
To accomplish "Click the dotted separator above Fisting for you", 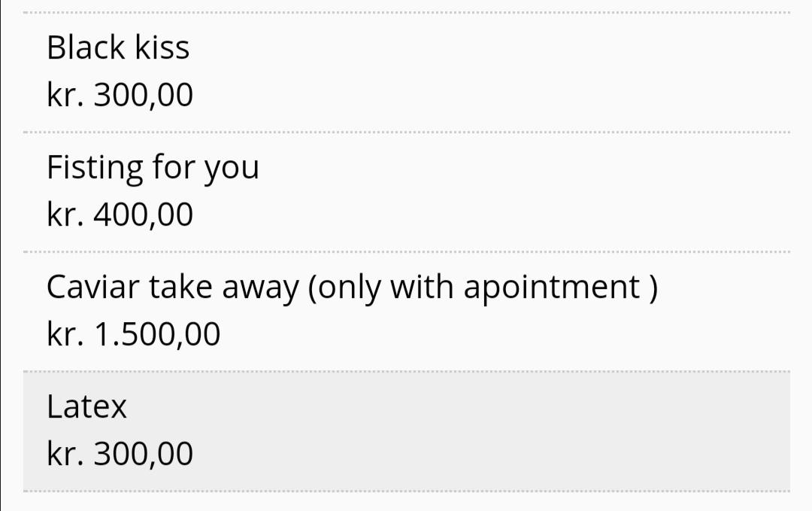I will point(406,132).
